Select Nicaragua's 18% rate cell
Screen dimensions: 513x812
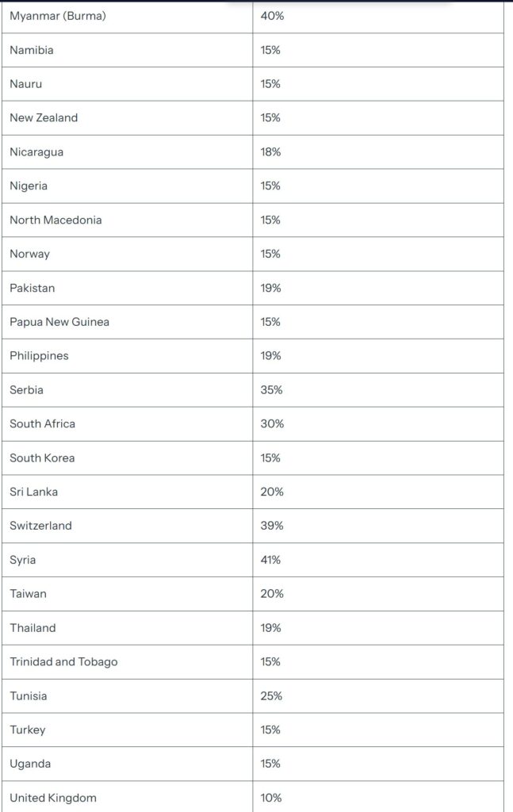point(271,151)
